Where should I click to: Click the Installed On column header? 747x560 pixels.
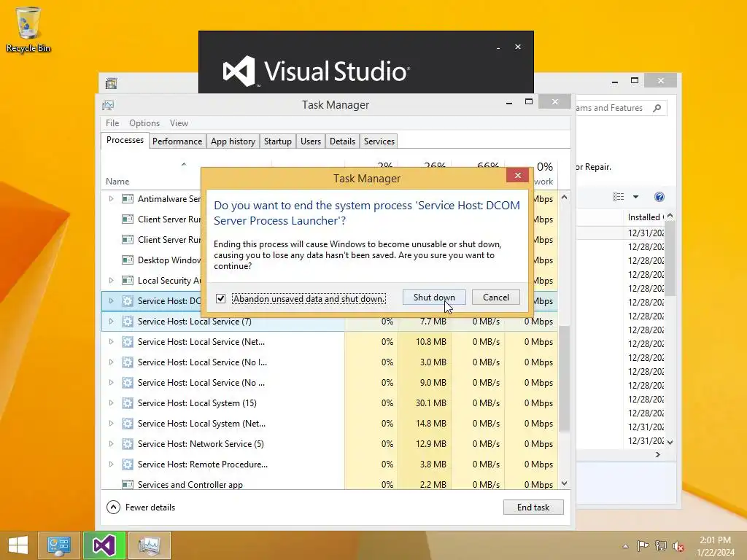coord(645,217)
